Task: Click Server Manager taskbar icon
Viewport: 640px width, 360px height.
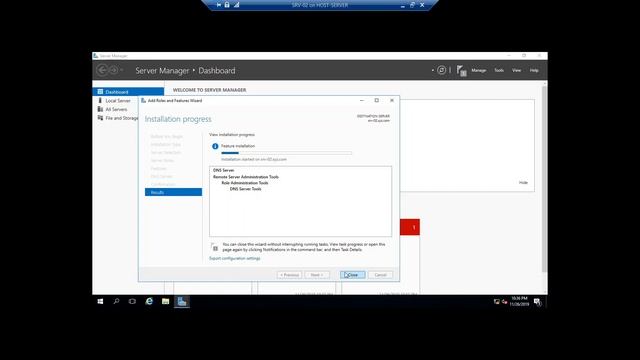Action: click(x=182, y=302)
